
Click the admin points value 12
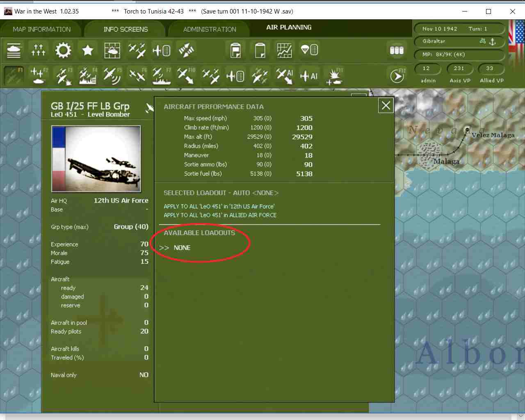[x=427, y=68]
